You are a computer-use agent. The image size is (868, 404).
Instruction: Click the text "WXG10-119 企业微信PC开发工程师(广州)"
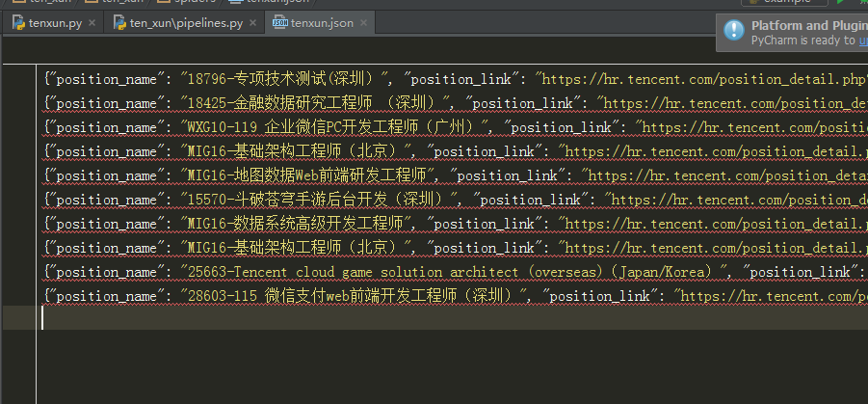tap(331, 127)
